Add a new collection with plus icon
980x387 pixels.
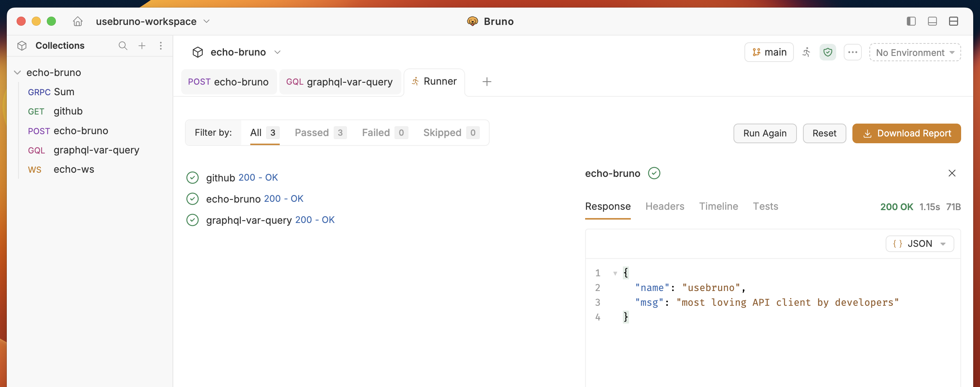(x=142, y=46)
